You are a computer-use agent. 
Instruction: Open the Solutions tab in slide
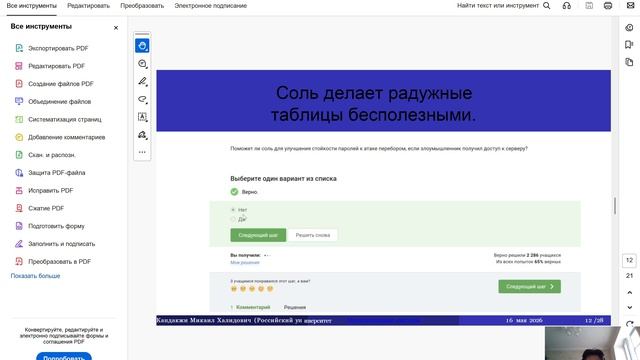click(295, 307)
